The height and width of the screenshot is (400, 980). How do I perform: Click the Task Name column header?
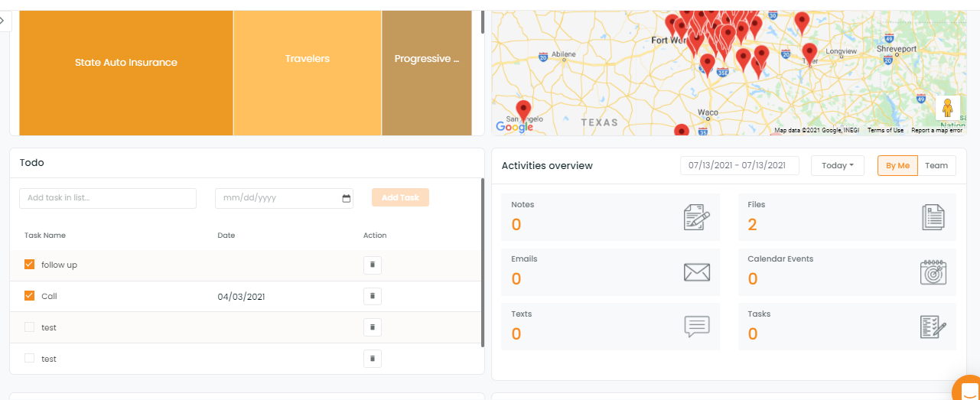coord(45,236)
